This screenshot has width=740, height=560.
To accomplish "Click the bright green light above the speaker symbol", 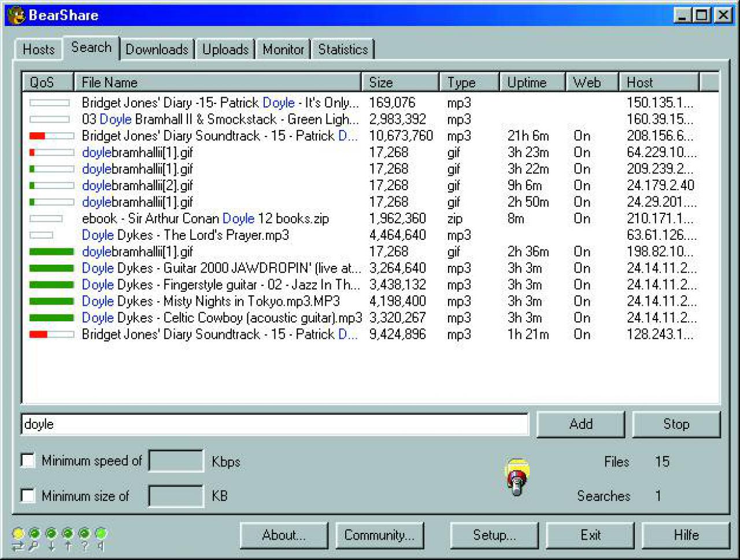I will (101, 533).
